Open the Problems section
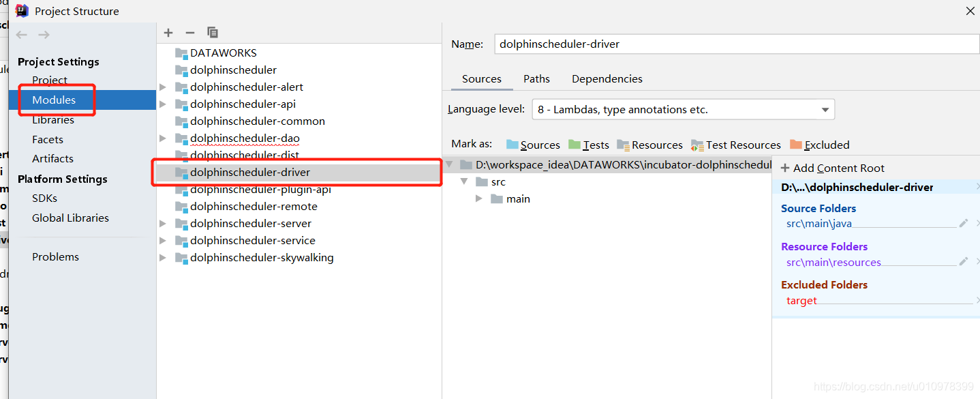980x399 pixels. coord(55,257)
